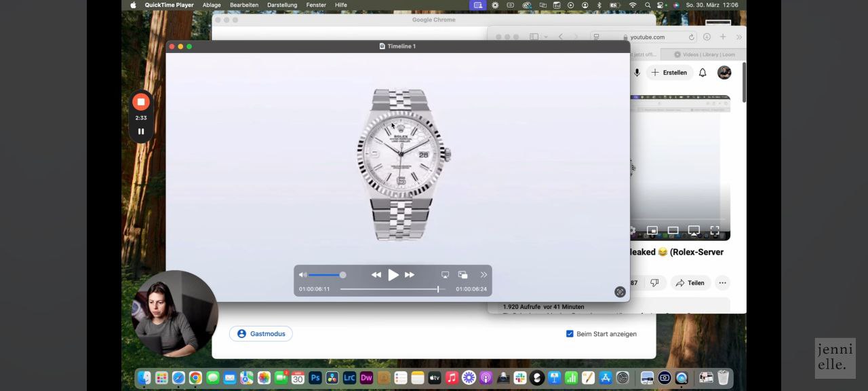Open the Hilfe menu
This screenshot has width=868, height=391.
[x=341, y=5]
